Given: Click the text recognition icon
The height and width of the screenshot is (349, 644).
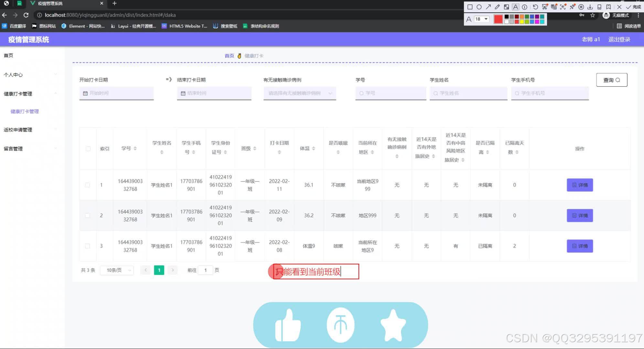Looking at the screenshot, I should pos(563,7).
